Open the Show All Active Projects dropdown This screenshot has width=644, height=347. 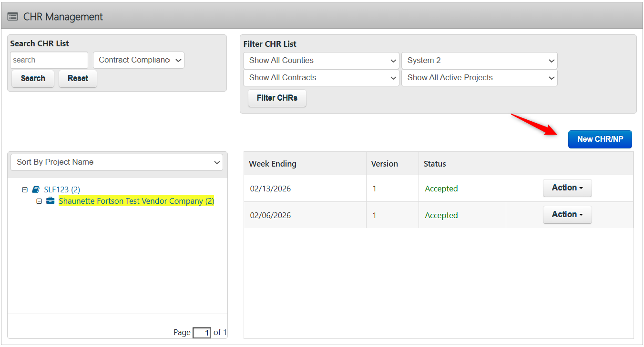[479, 77]
